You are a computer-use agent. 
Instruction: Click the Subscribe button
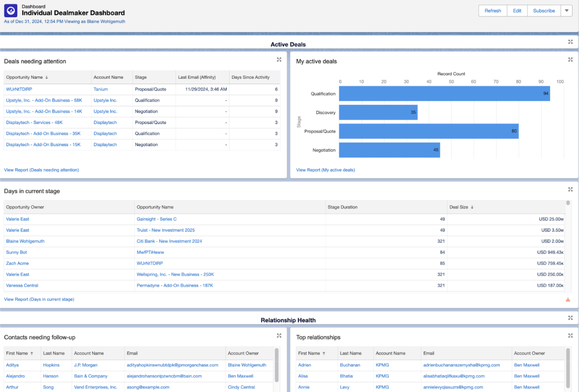tap(543, 10)
